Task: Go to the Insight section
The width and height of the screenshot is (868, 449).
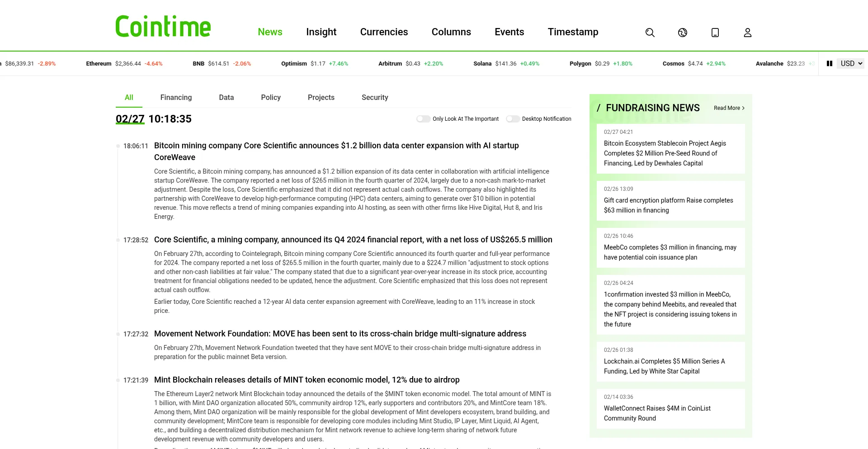Action: (321, 32)
